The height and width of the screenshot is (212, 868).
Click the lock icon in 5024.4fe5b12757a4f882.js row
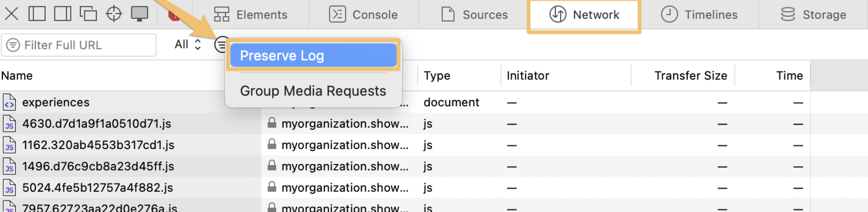pos(272,187)
